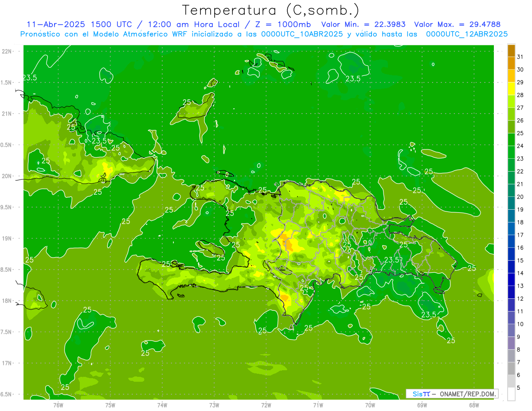Click the '69W' longitude label
532x411 pixels.
pyautogui.click(x=422, y=405)
